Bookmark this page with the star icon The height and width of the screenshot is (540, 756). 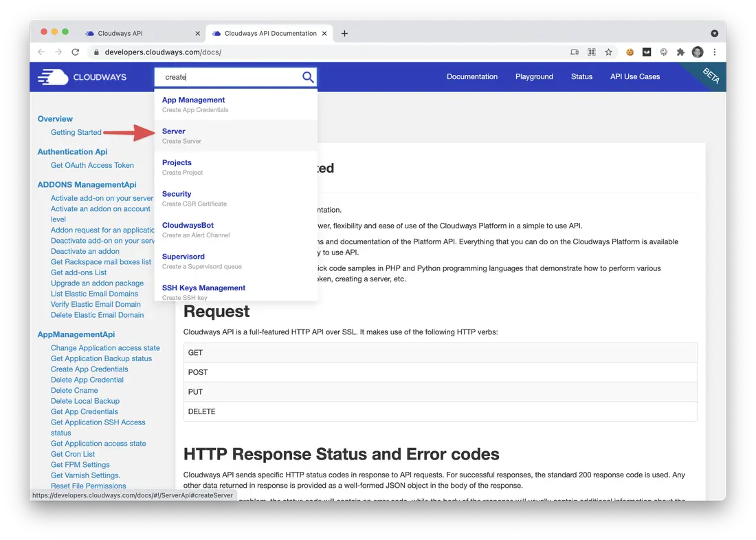coord(608,52)
